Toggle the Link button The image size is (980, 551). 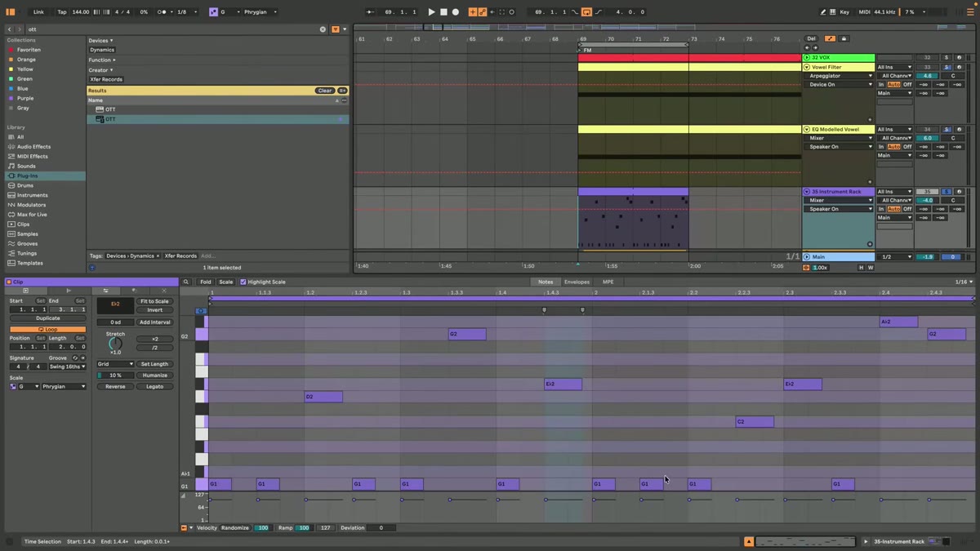pos(38,12)
